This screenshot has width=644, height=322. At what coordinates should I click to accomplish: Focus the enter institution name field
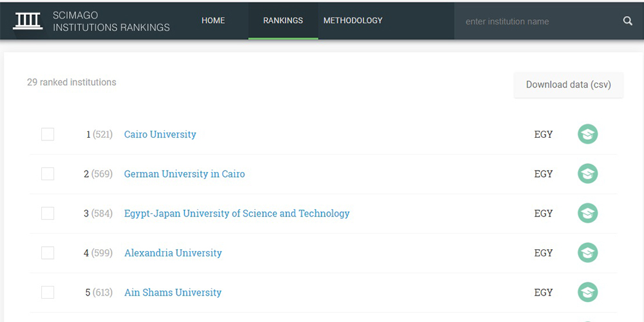(x=538, y=21)
